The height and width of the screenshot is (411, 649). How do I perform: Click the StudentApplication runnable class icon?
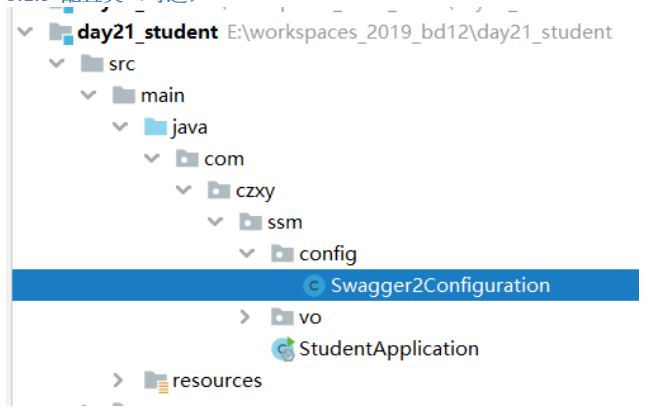(283, 349)
